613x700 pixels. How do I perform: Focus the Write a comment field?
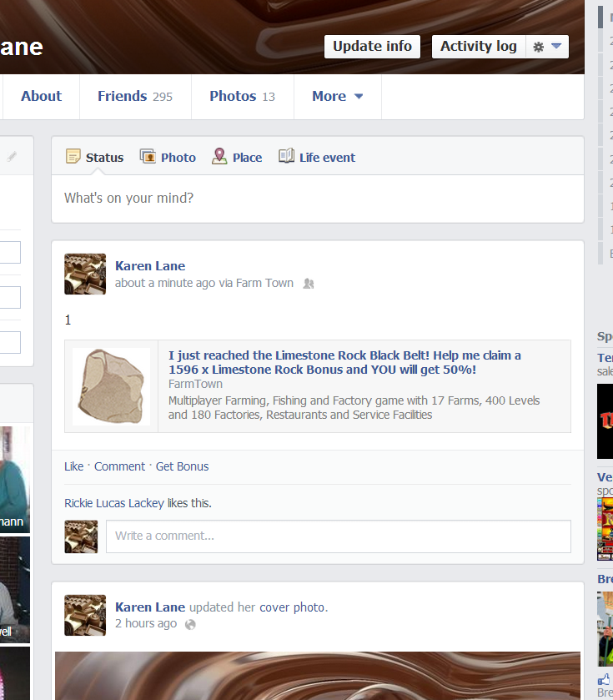pyautogui.click(x=338, y=536)
